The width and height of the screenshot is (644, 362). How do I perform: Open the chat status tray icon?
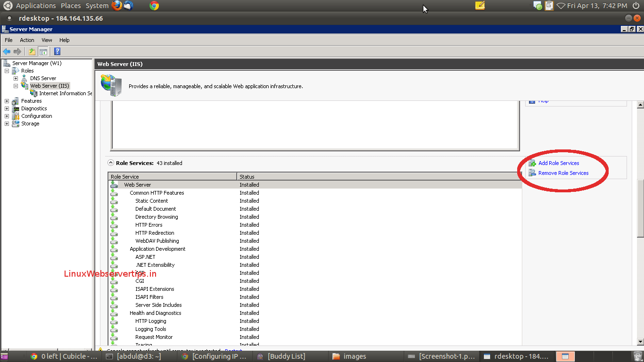[537, 6]
